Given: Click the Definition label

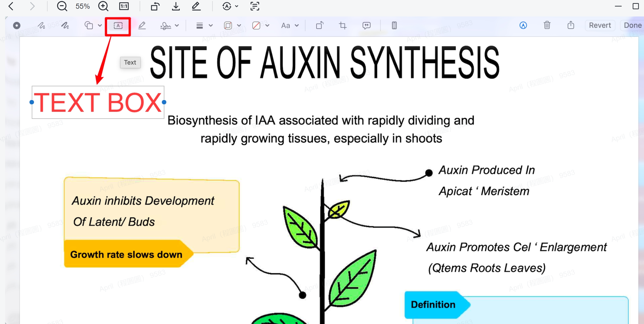Looking at the screenshot, I should tap(433, 304).
